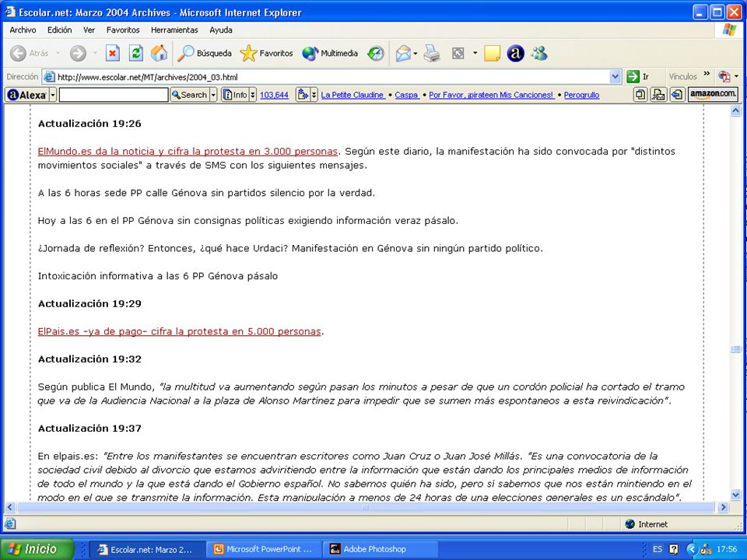The image size is (747, 560).
Task: Click the vertical scrollbar up arrow
Action: tap(735, 111)
